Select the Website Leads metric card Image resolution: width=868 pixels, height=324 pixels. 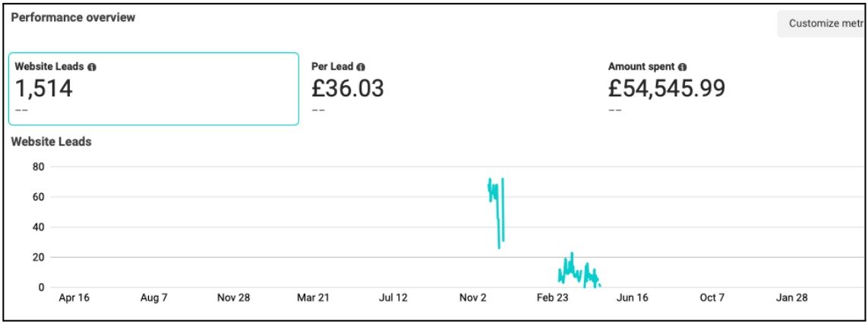[x=153, y=89]
